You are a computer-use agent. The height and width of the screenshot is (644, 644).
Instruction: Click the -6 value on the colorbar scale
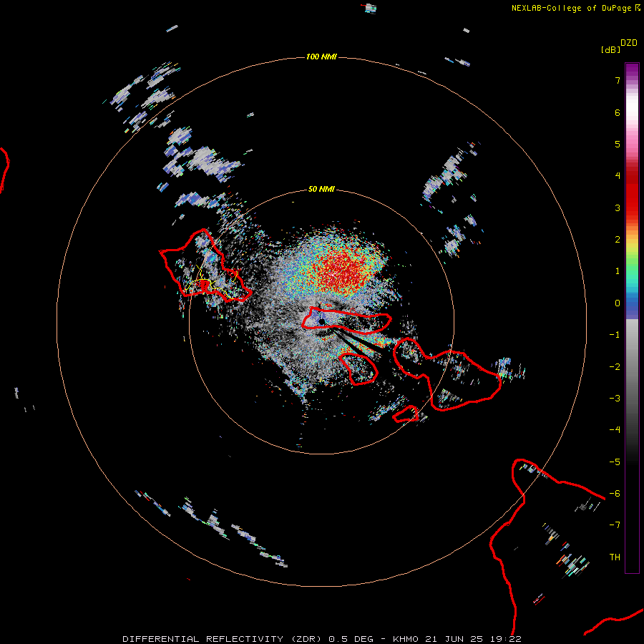tap(615, 494)
